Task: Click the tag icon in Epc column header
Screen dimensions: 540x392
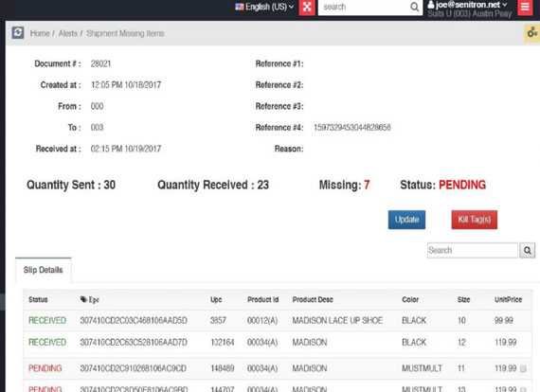Action: click(83, 299)
